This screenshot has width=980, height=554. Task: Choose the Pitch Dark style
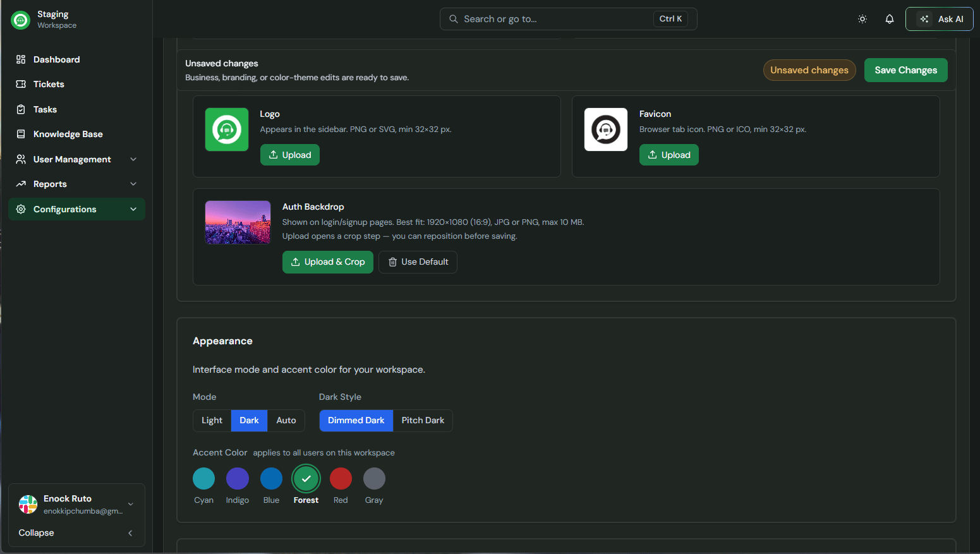pyautogui.click(x=423, y=421)
